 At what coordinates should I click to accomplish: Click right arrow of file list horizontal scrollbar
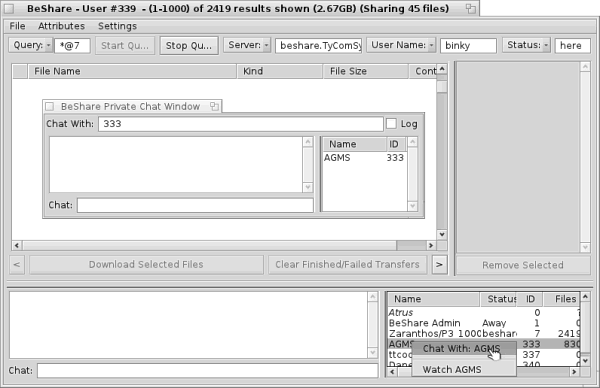tap(431, 245)
